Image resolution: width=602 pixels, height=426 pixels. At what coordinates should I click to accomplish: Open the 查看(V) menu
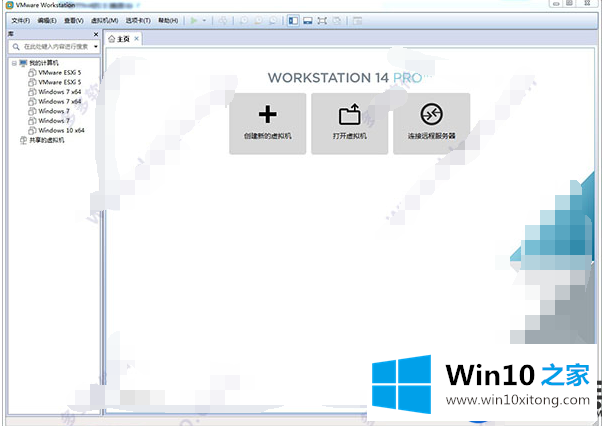pyautogui.click(x=74, y=21)
